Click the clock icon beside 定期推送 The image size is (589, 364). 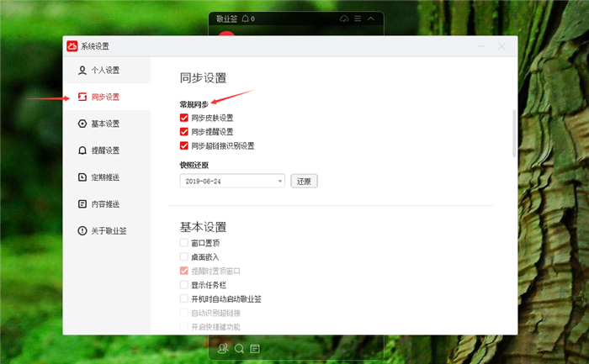coord(82,177)
